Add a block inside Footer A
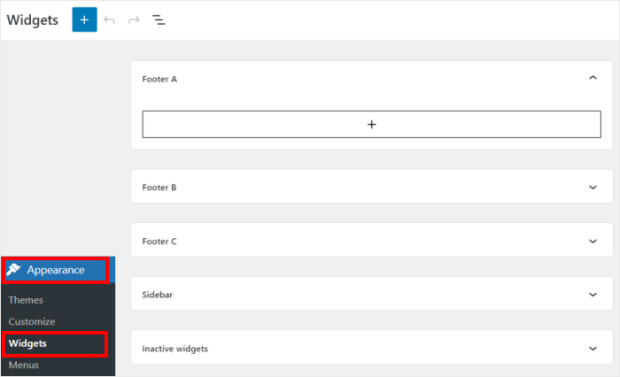 [x=371, y=124]
